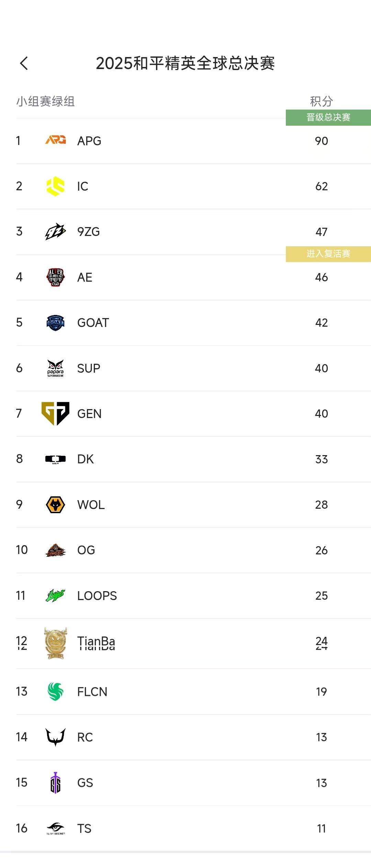Click the yellow 进入复活赛 label

click(328, 254)
